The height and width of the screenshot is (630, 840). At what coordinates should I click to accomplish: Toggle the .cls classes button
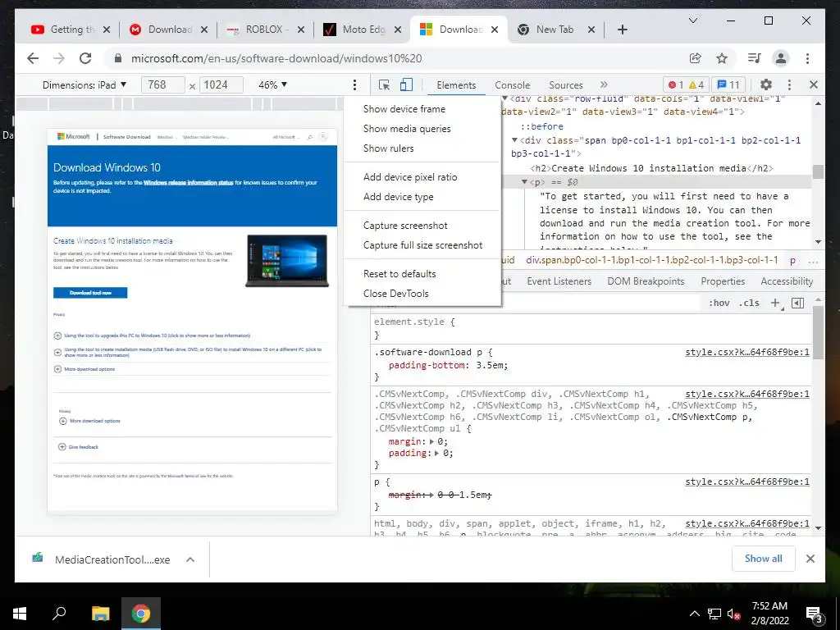click(749, 304)
